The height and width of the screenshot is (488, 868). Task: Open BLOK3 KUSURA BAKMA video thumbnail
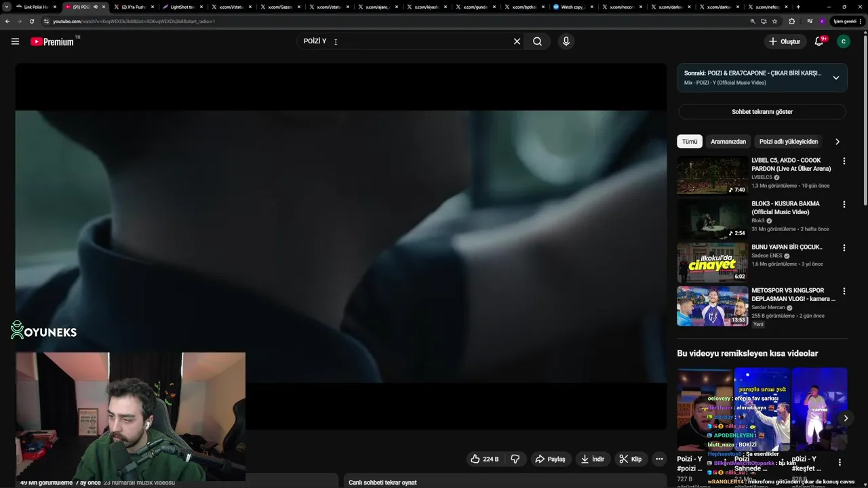(x=713, y=219)
